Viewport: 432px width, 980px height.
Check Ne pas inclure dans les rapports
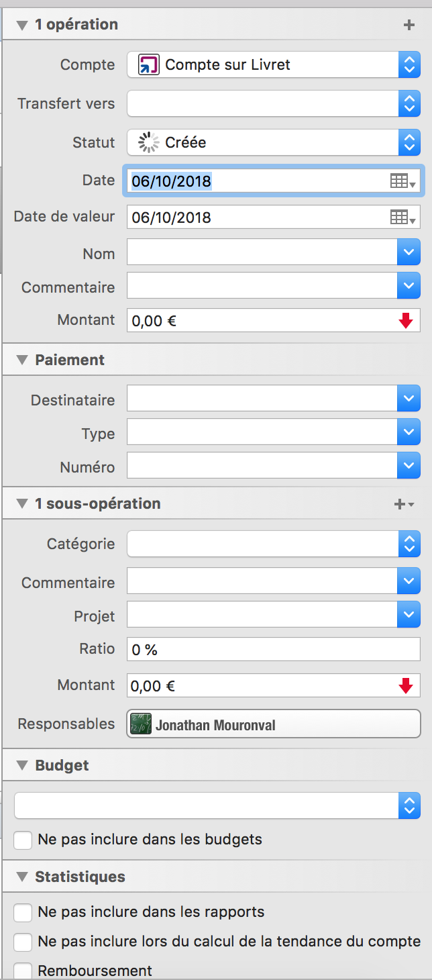[x=23, y=912]
